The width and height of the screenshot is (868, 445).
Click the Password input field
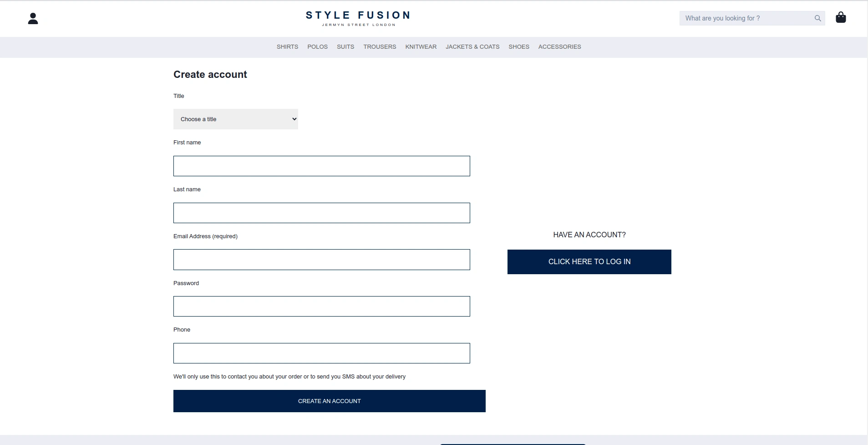point(322,307)
